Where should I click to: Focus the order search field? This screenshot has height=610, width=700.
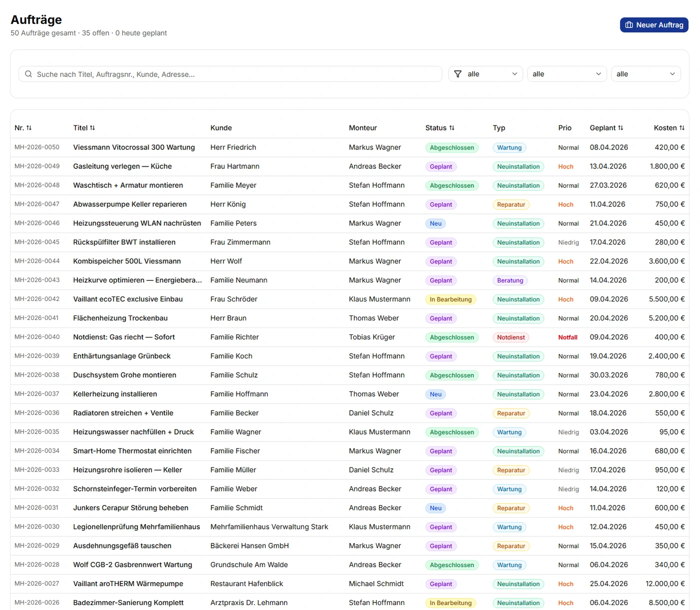coord(230,74)
